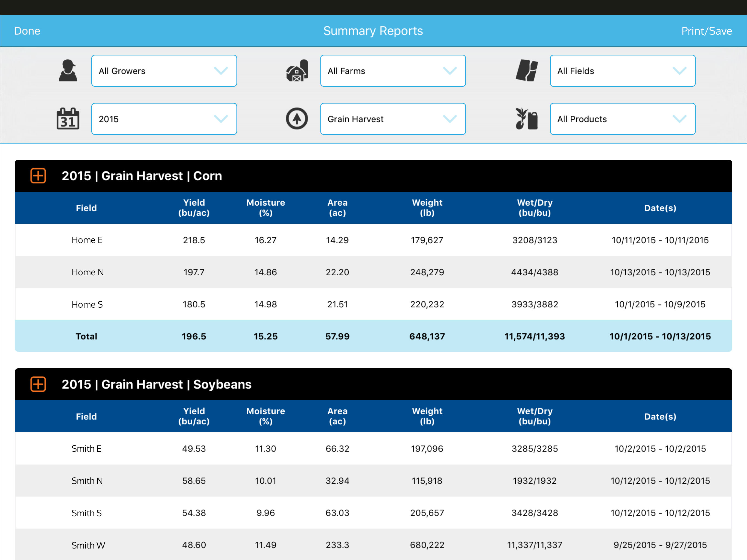
Task: Click Home N area value 22.20
Action: click(337, 272)
